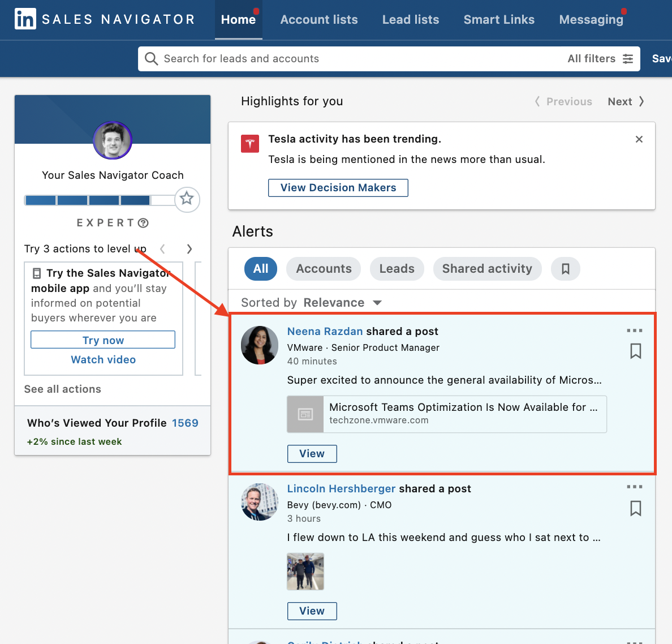View Lincoln Hershberger's shared post
672x644 pixels.
pos(312,611)
